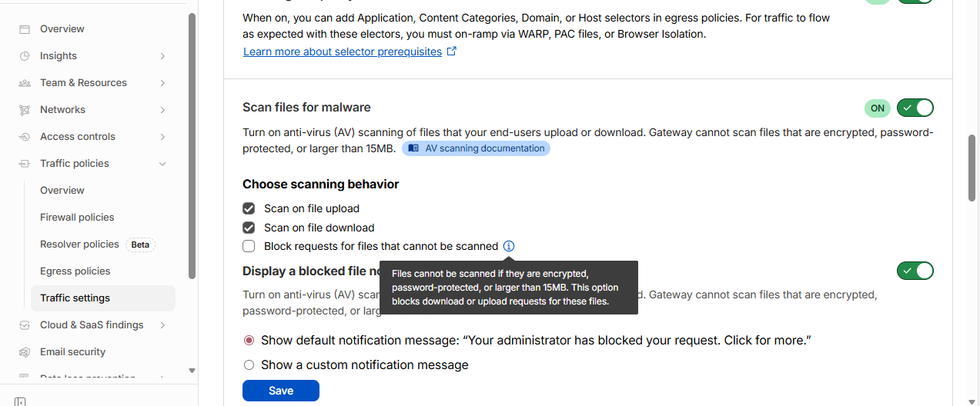Click the Insights clock icon

tap(25, 56)
